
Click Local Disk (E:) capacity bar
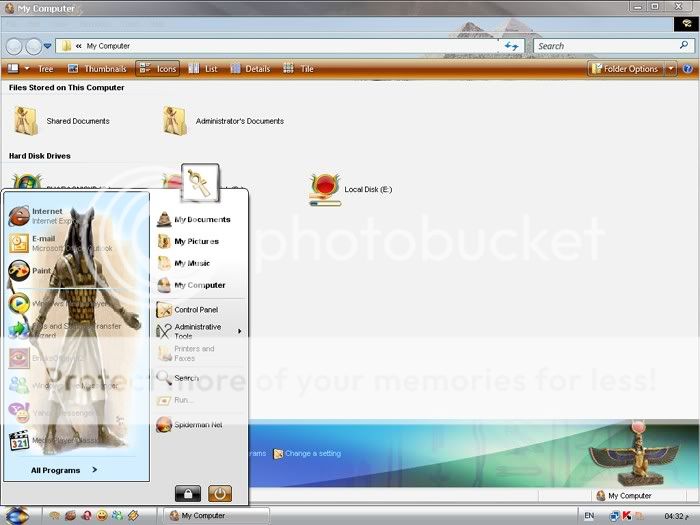(325, 204)
